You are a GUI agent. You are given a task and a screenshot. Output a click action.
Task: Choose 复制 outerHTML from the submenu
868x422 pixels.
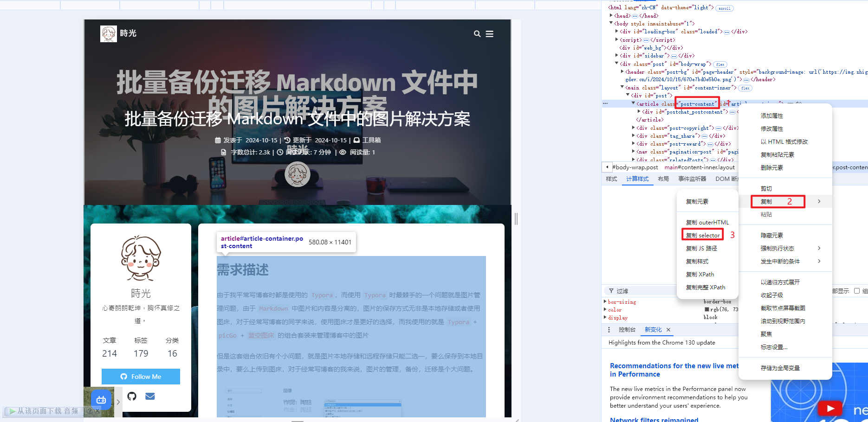point(707,223)
